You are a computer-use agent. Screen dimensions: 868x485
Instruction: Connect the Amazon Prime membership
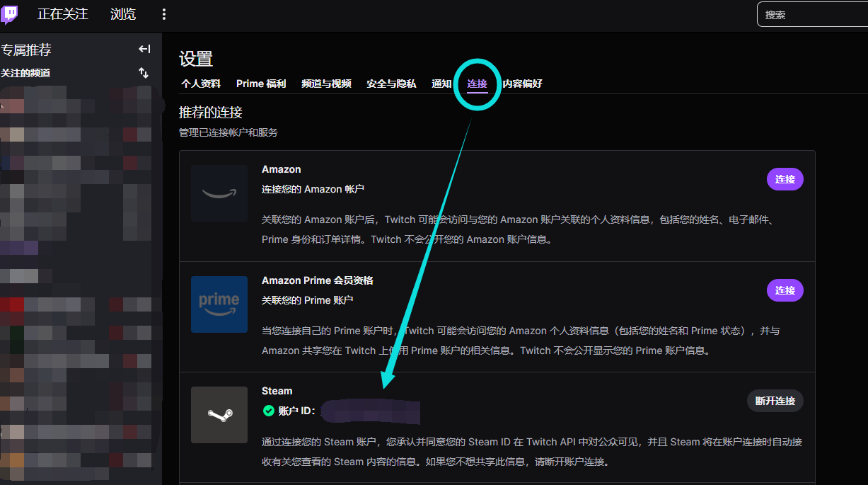(x=785, y=290)
